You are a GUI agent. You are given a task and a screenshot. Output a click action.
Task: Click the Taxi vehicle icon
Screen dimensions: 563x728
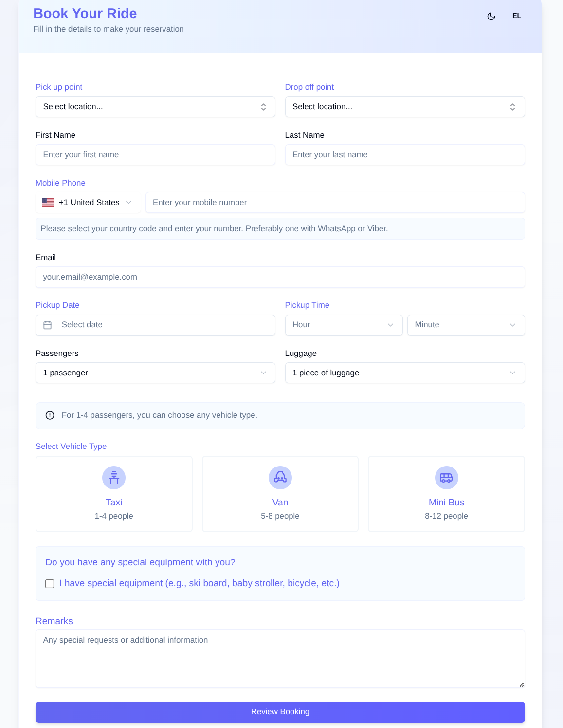point(114,478)
